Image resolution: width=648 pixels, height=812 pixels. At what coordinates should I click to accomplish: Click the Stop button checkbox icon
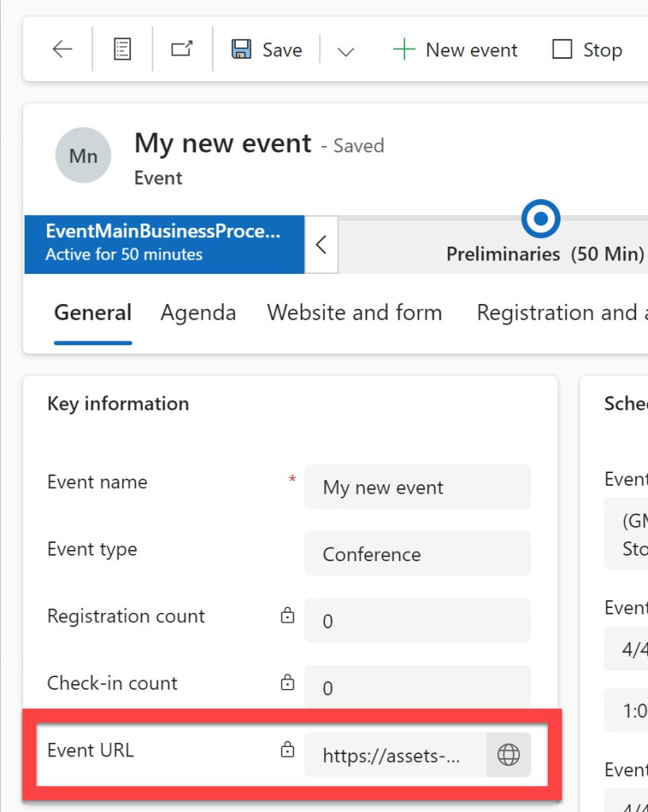562,50
